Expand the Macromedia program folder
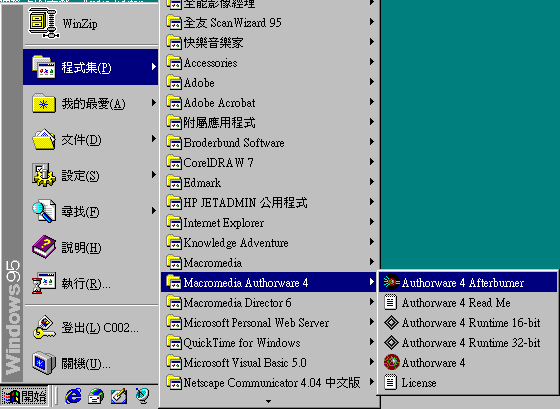The height and width of the screenshot is (409, 560). [x=270, y=263]
